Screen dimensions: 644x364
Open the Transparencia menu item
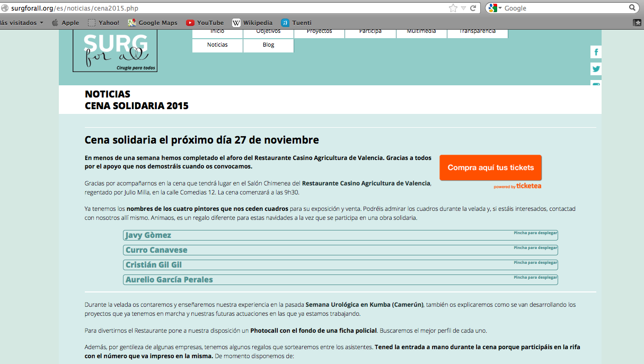pos(478,33)
